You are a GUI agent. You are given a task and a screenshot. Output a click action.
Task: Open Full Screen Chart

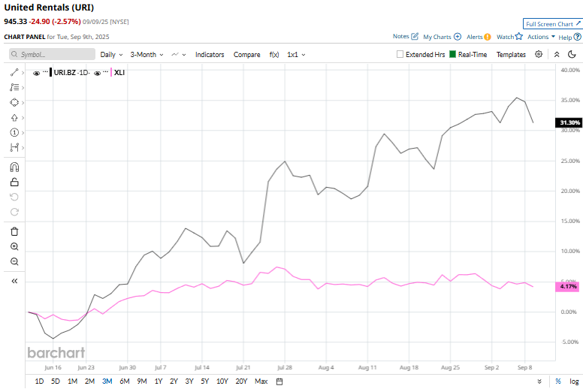click(x=553, y=24)
